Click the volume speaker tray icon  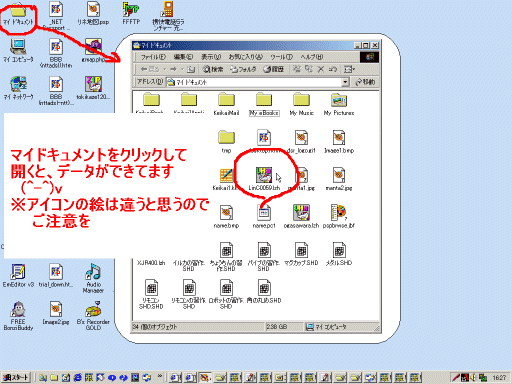tap(474, 378)
